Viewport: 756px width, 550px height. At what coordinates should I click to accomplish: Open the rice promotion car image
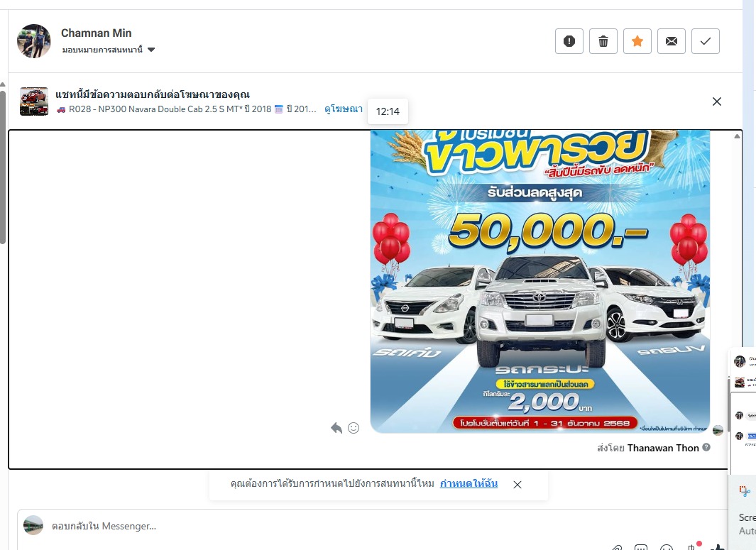(x=540, y=282)
